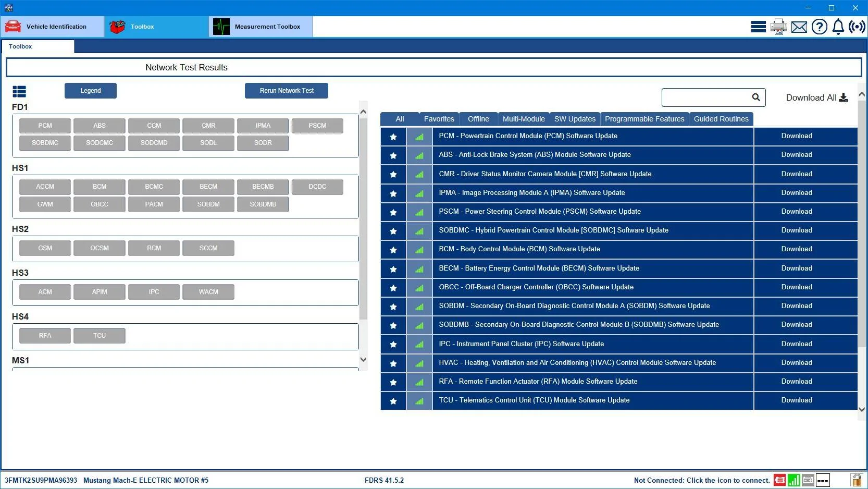Screen dimensions: 868x489
Task: Click the red vehicle connect icon in status bar
Action: tap(779, 480)
